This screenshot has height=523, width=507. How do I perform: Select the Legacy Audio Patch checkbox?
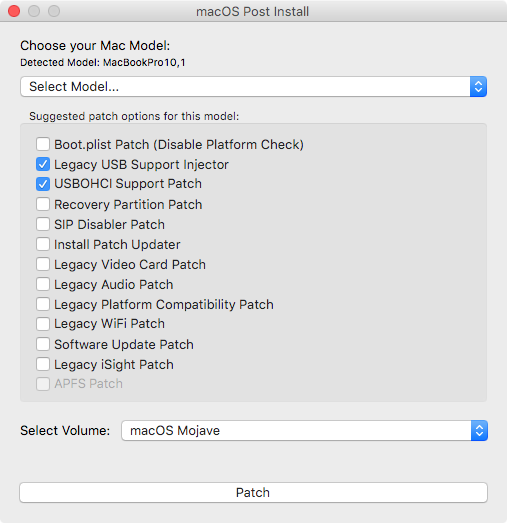43,284
